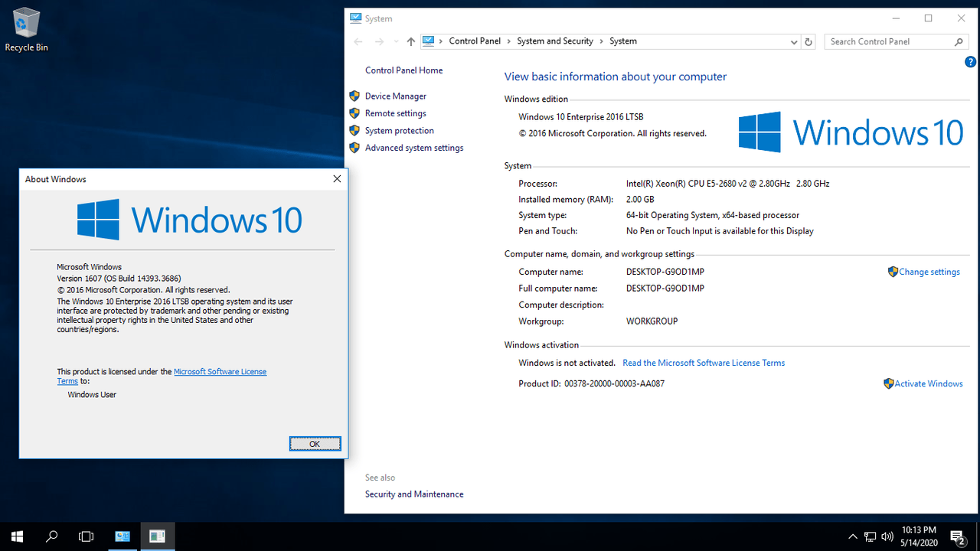This screenshot has height=551, width=980.
Task: Click OK in About Windows dialog
Action: 315,444
